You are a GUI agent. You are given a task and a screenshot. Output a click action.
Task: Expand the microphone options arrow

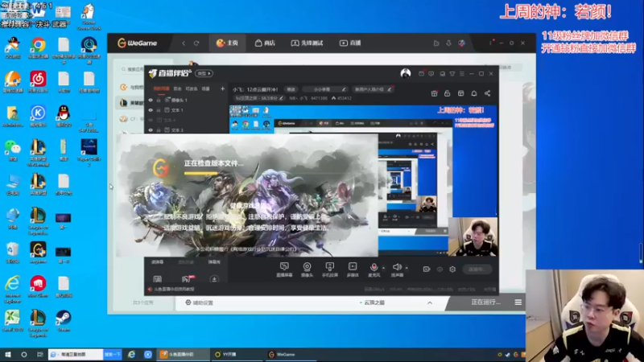[x=384, y=268]
